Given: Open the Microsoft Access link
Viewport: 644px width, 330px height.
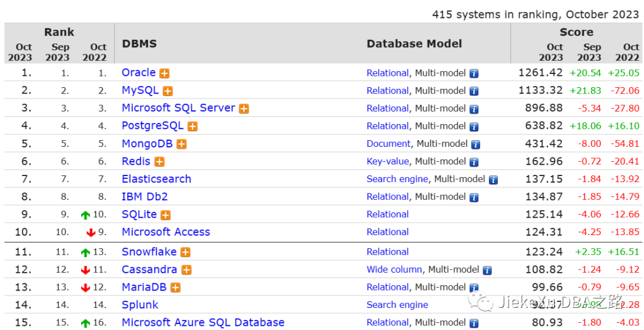Looking at the screenshot, I should pyautogui.click(x=166, y=232).
